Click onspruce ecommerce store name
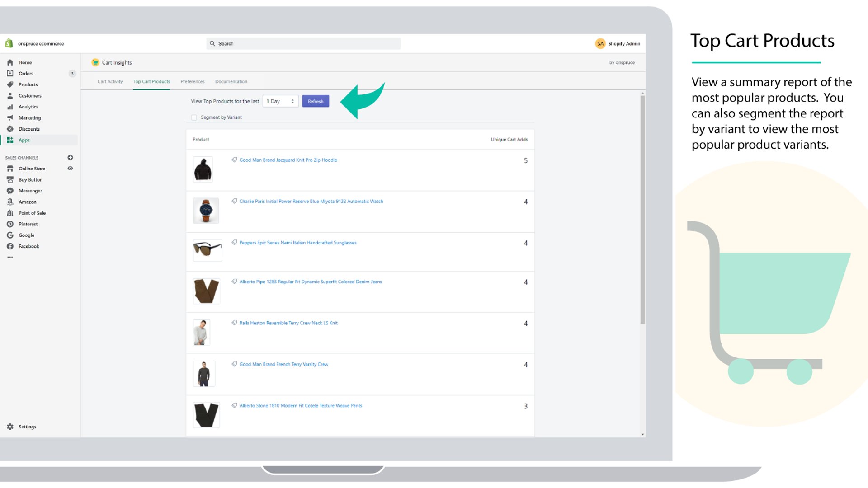The width and height of the screenshot is (868, 488). click(x=41, y=44)
